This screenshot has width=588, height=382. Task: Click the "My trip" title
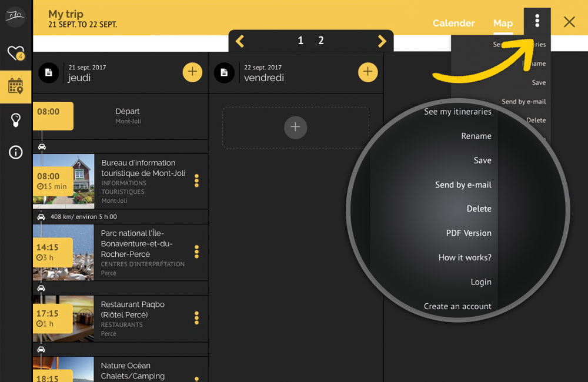tap(66, 14)
